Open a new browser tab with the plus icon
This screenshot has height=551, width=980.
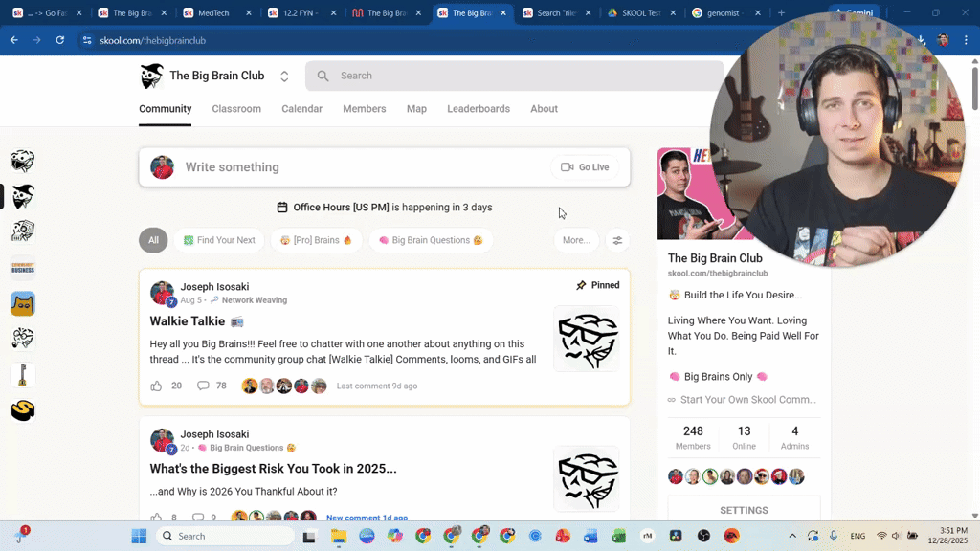click(781, 12)
